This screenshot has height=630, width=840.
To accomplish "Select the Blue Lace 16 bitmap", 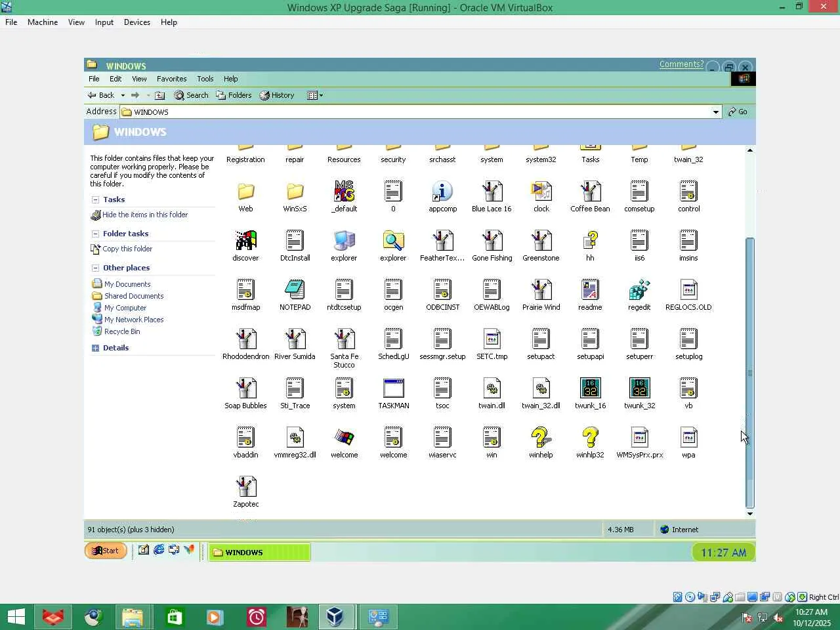I will tap(492, 191).
